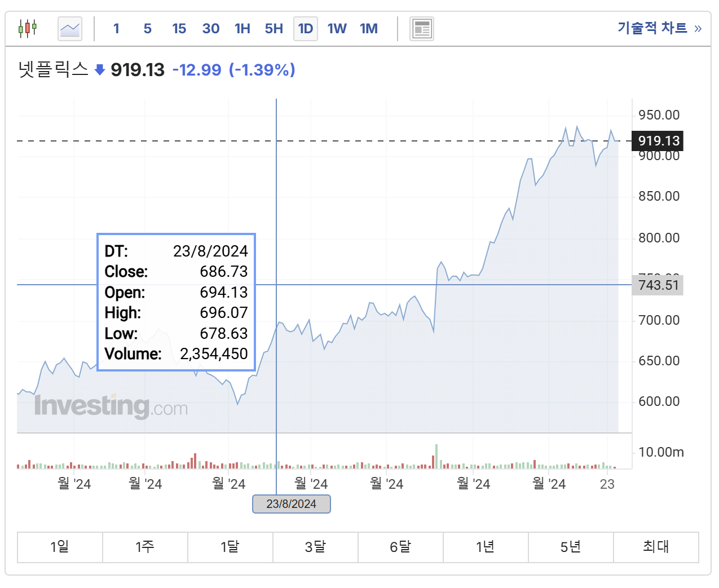Screen dimensions: 719x588
Task: Open the news layout panel icon
Action: point(421,28)
